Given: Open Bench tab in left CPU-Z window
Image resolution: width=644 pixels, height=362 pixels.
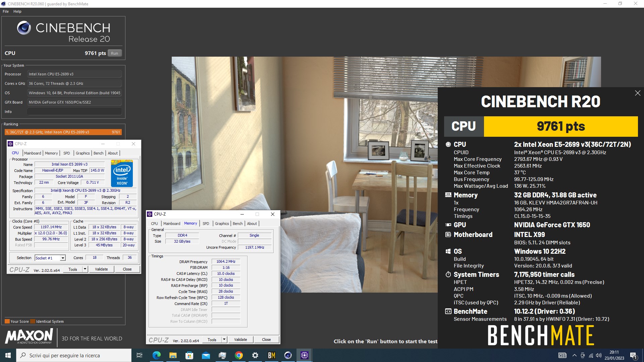Looking at the screenshot, I should point(99,153).
